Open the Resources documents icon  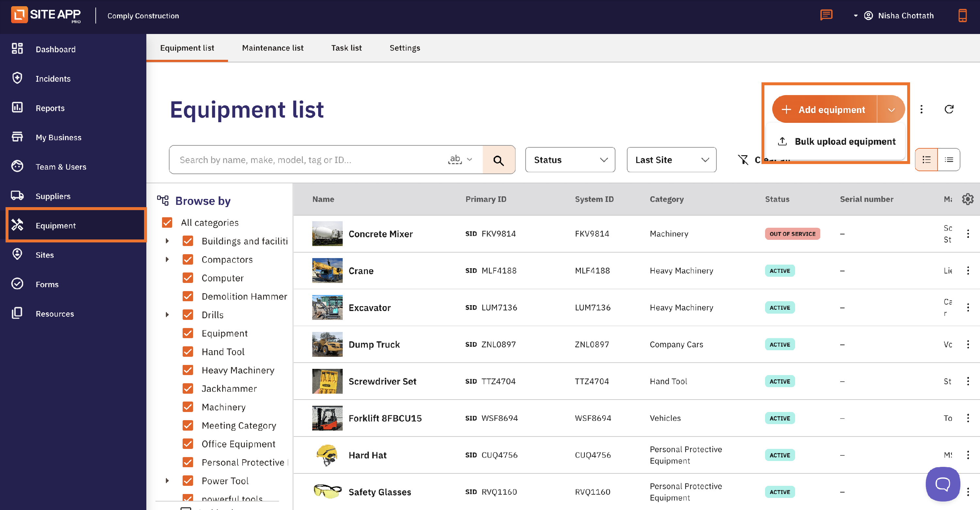(17, 313)
